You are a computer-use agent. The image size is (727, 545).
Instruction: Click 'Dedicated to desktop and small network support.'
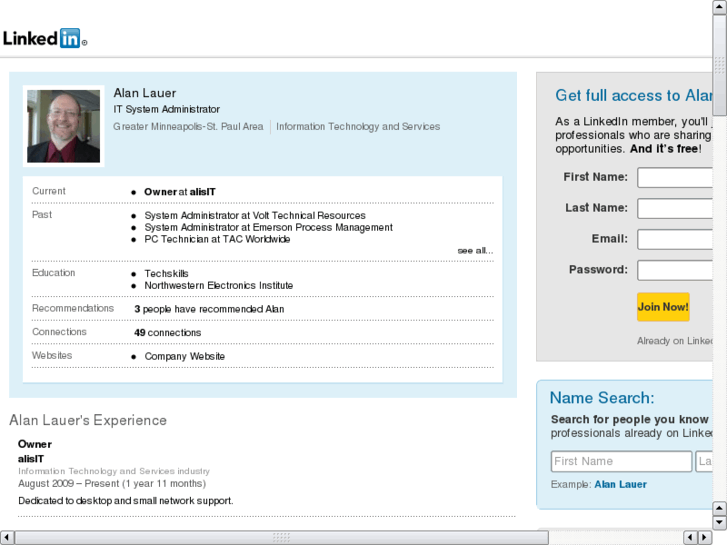(126, 500)
